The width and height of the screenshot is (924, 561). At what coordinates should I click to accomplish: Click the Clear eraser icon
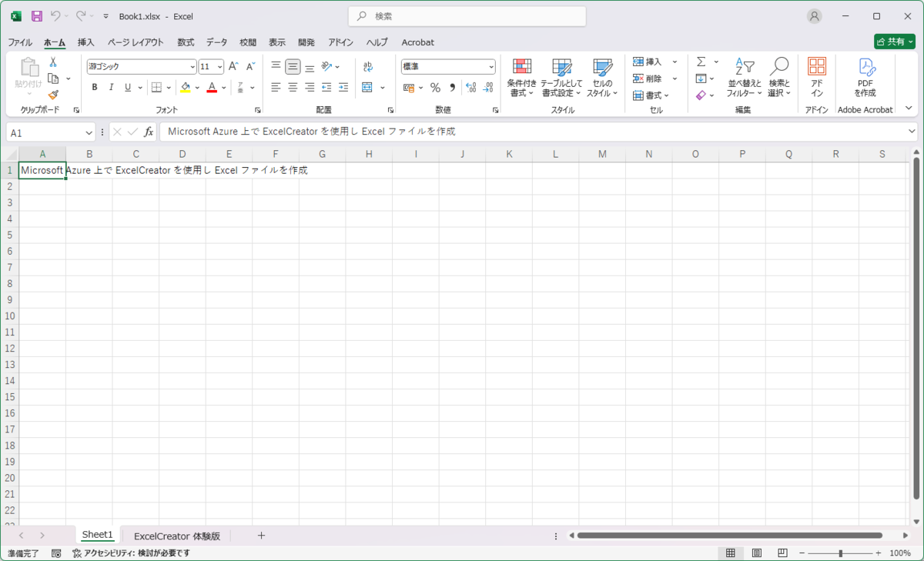[701, 95]
